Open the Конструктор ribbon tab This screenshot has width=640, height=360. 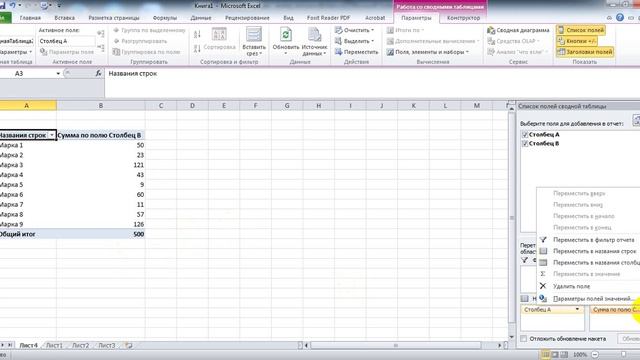click(x=463, y=18)
